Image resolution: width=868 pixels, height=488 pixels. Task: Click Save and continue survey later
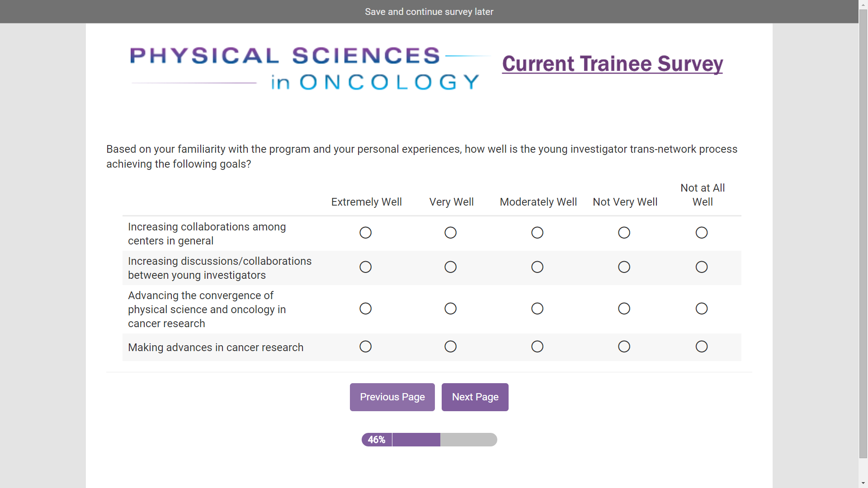429,12
